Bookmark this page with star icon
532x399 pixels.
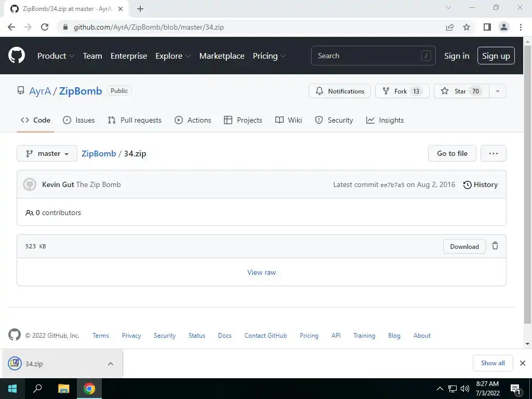point(467,27)
